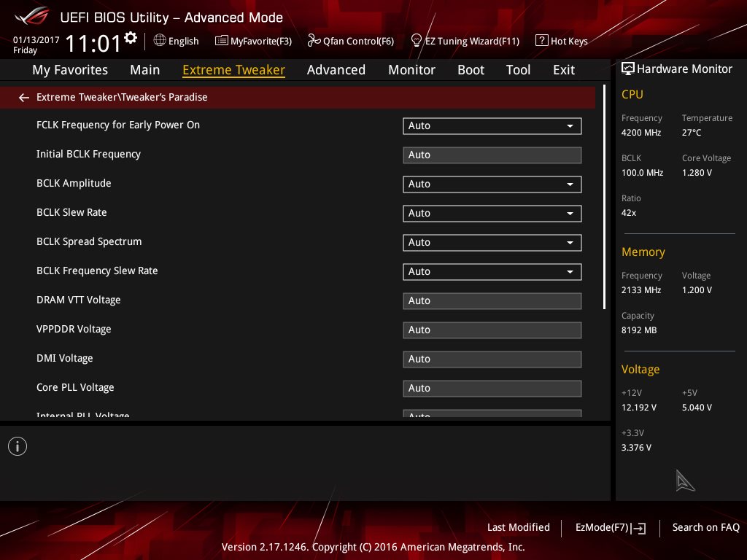This screenshot has width=747, height=560.
Task: Click the BIOS time 11:01
Action: (x=93, y=44)
